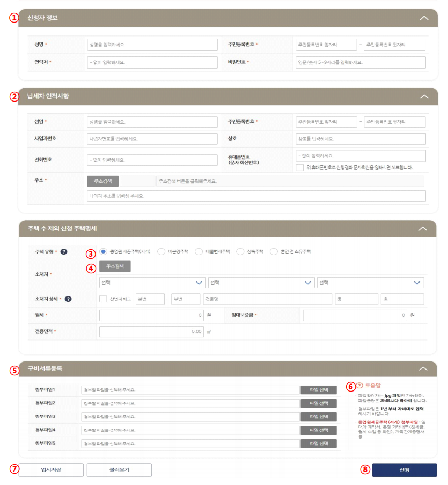Collapse the 주택 수 제외 신청 주택명세 section
This screenshot has height=485, width=448.
tap(423, 229)
